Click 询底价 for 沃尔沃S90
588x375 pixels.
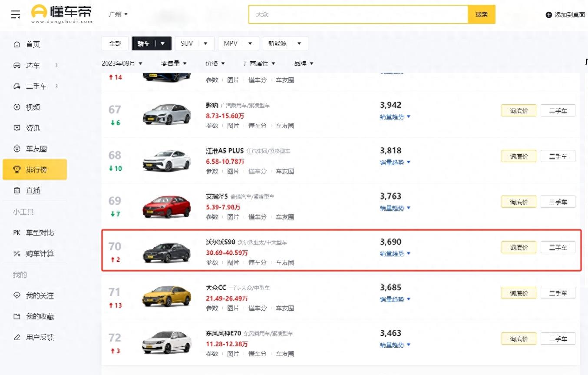(519, 248)
